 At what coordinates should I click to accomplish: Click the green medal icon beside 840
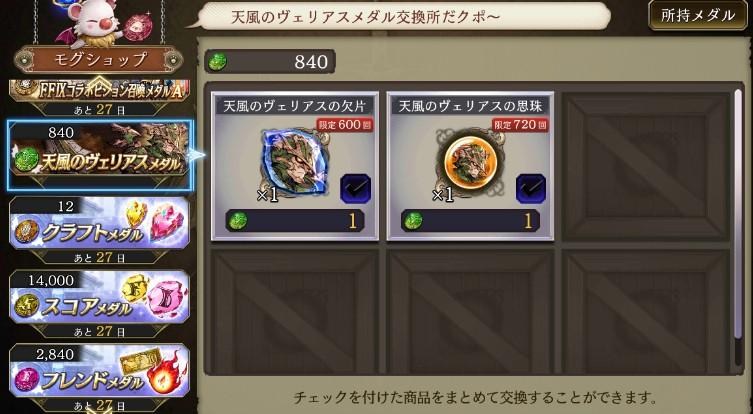click(218, 61)
